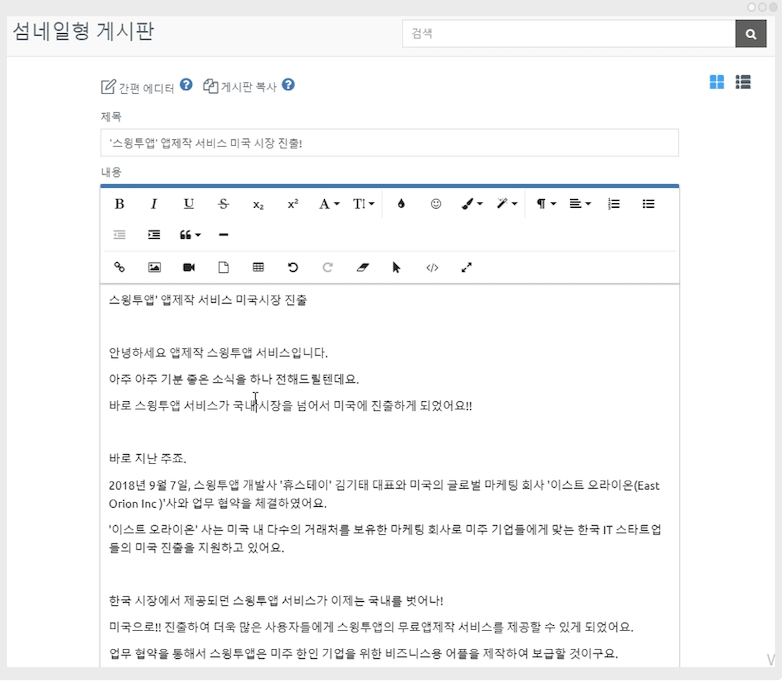Image resolution: width=783 pixels, height=682 pixels.
Task: Insert a video into the post
Action: 189,268
